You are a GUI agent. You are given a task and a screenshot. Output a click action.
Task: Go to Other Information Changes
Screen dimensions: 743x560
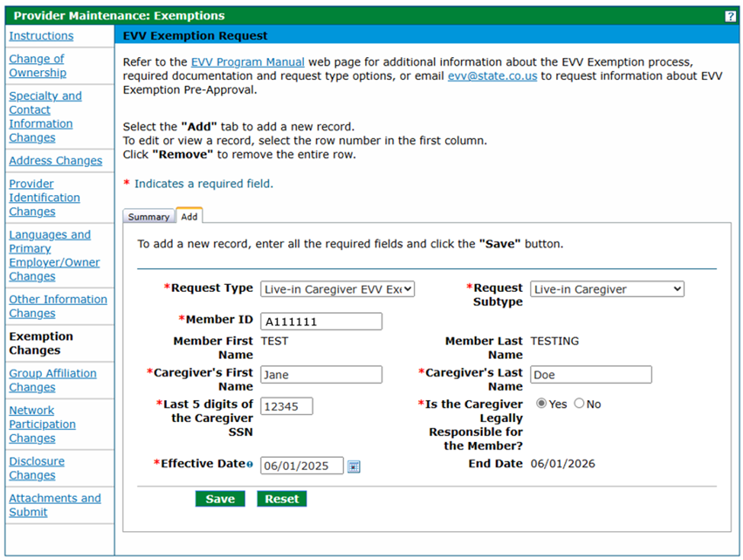click(x=58, y=306)
